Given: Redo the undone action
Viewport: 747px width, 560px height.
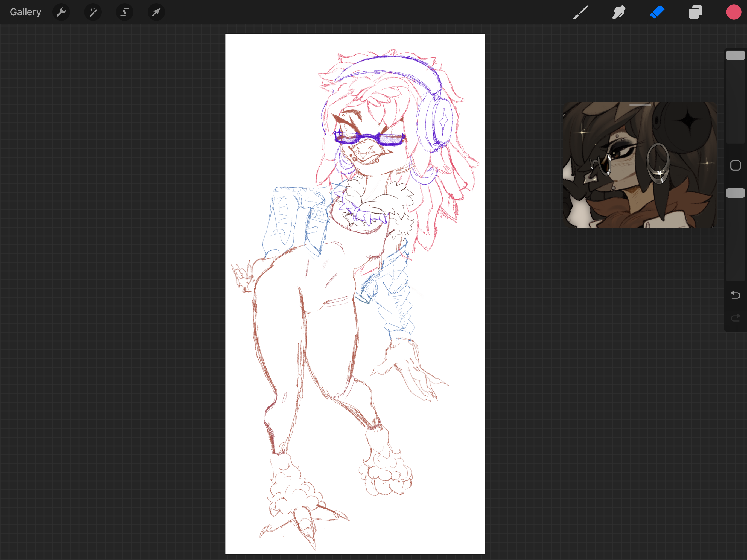Looking at the screenshot, I should [735, 317].
